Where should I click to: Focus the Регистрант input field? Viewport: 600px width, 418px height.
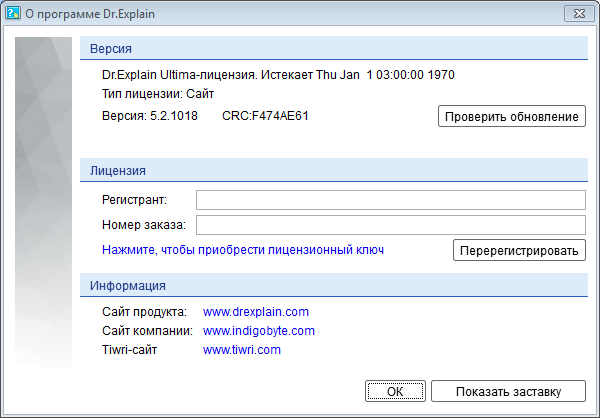(390, 199)
